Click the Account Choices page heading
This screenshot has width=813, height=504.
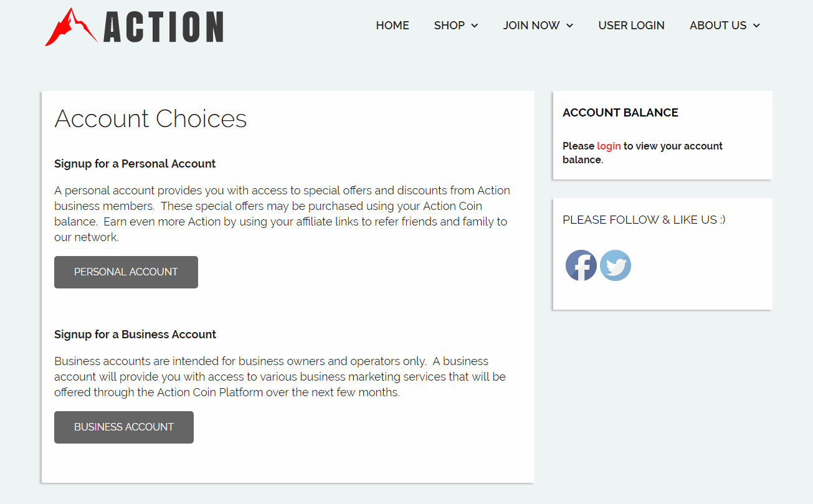(x=151, y=118)
